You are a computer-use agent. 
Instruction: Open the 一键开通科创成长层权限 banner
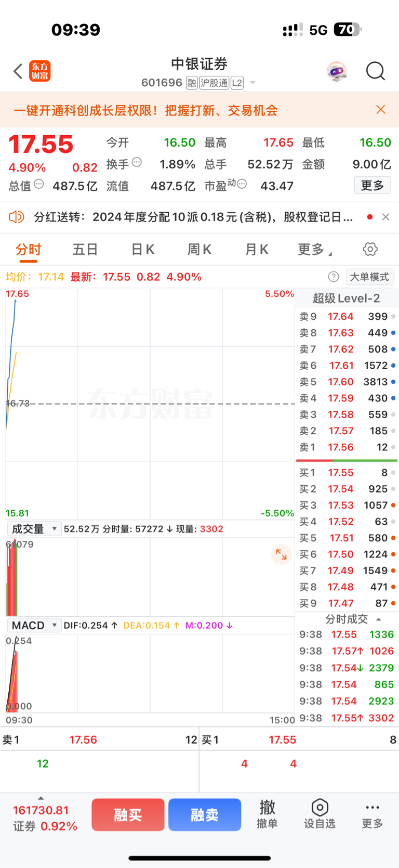click(145, 110)
